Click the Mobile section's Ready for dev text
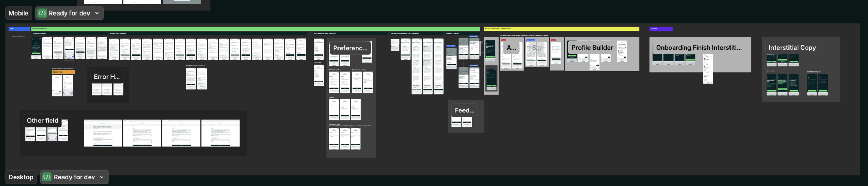This screenshot has height=186, width=868. [x=69, y=13]
